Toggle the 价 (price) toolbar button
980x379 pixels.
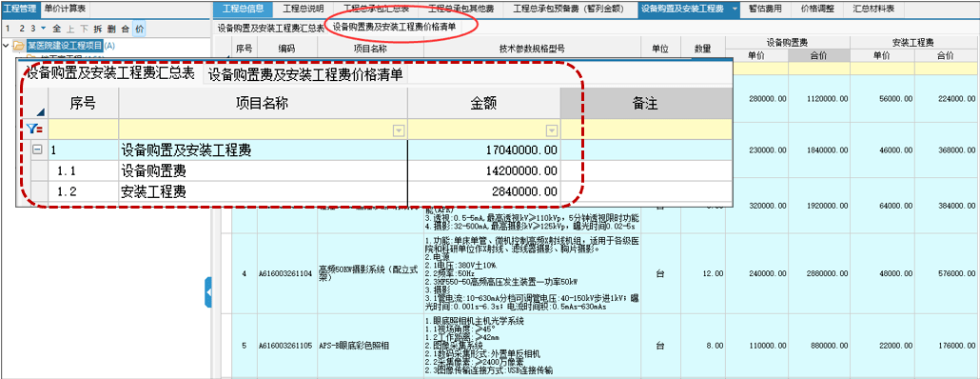click(x=140, y=29)
